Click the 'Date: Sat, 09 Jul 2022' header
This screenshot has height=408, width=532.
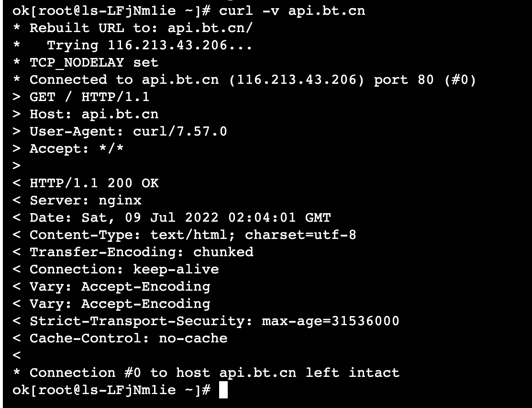pos(180,217)
